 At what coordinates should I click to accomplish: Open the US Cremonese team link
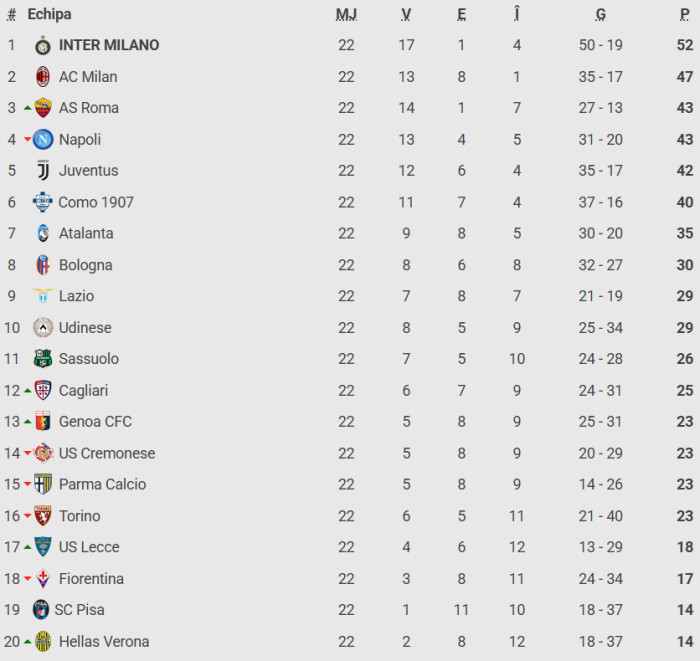point(107,453)
